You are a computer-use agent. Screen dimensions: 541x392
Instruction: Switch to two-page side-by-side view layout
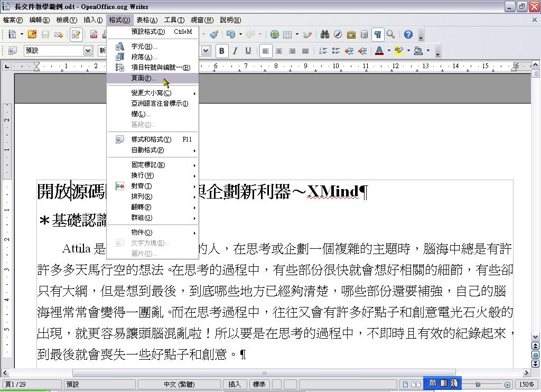click(416, 385)
